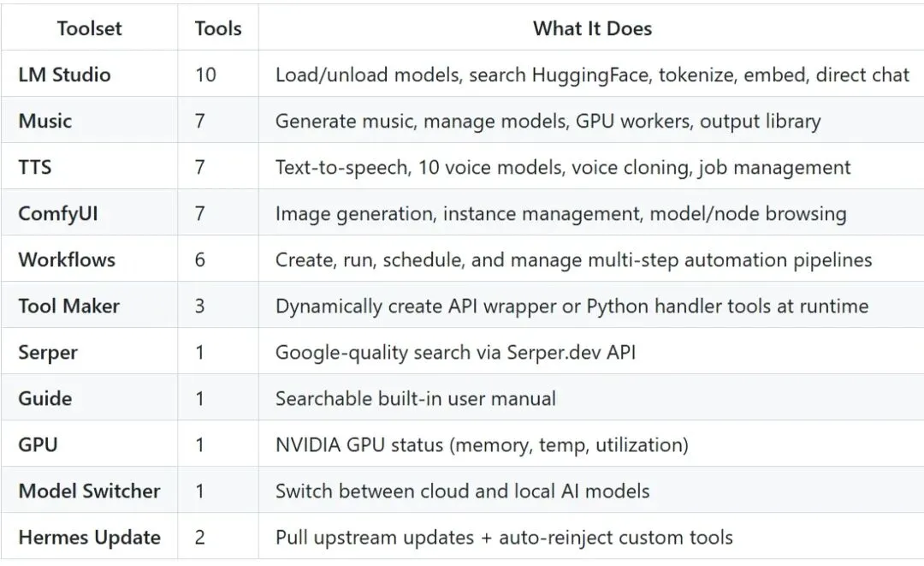This screenshot has width=924, height=566.
Task: Click the Tool Maker toolset name
Action: [x=68, y=306]
